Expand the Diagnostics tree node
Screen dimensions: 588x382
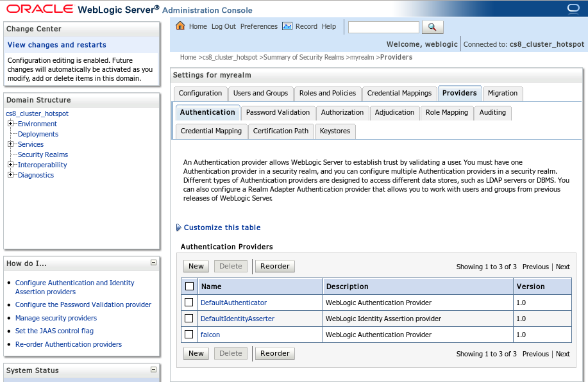(x=10, y=175)
